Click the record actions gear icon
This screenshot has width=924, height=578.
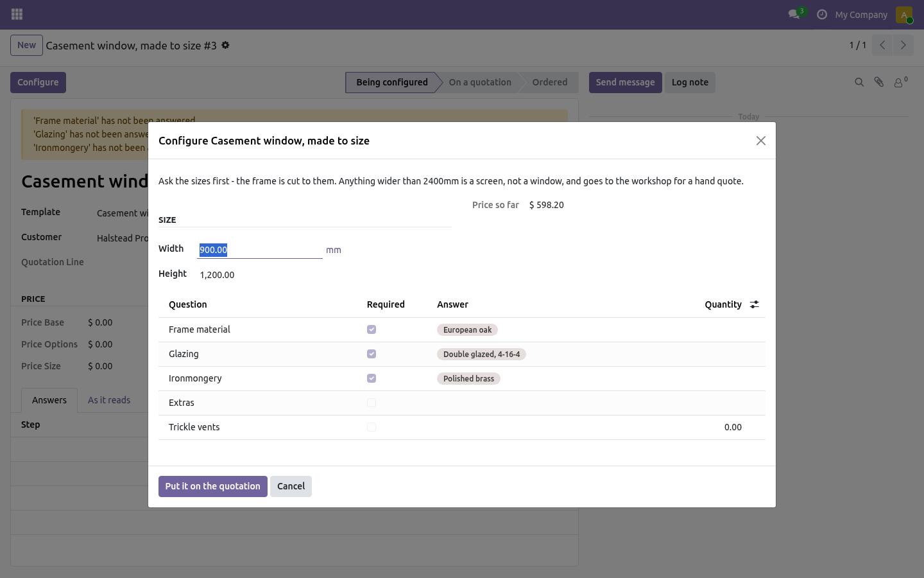click(225, 46)
